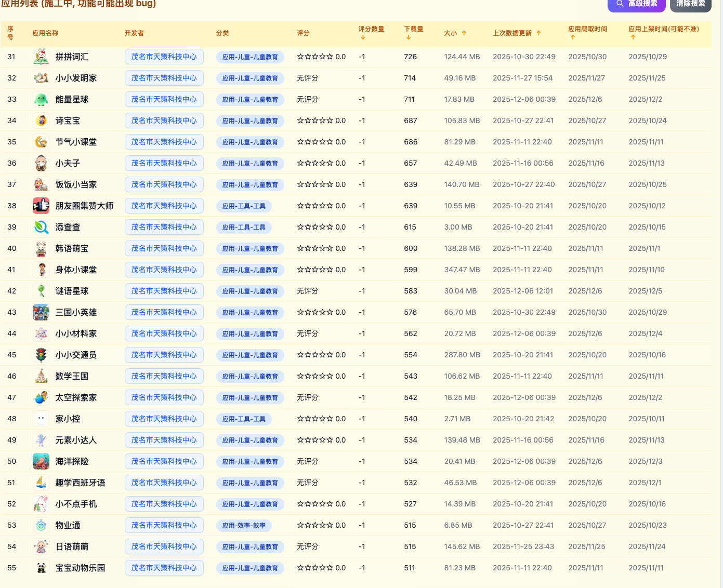Click the 海洋探险 octopus app icon

[x=41, y=461]
